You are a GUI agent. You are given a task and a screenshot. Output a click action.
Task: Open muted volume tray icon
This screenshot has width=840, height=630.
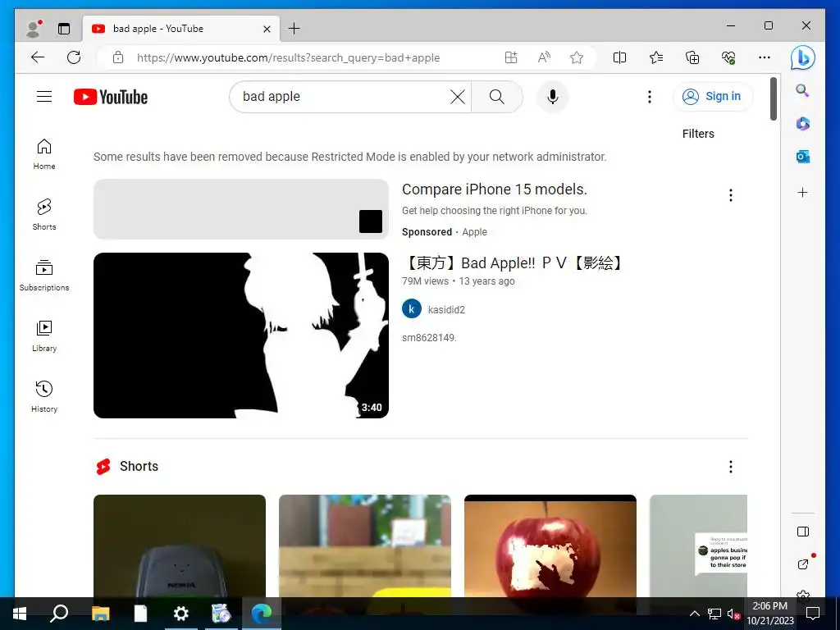[733, 614]
